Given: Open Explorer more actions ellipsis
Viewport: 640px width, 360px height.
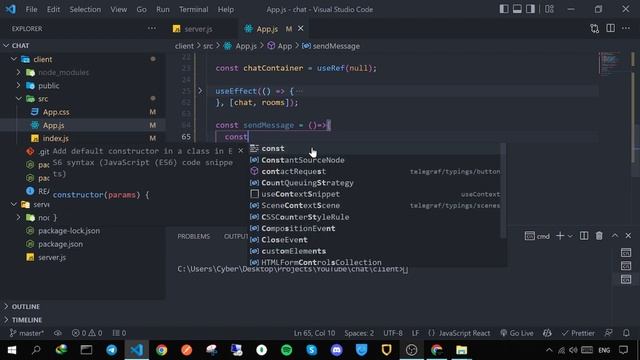Looking at the screenshot, I should pos(152,29).
